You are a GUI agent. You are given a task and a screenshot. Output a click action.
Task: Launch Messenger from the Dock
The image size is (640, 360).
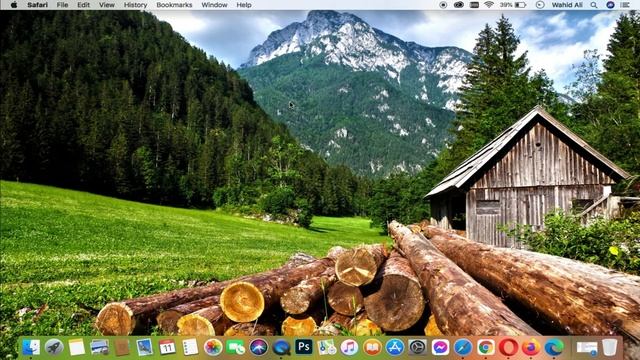click(x=440, y=347)
